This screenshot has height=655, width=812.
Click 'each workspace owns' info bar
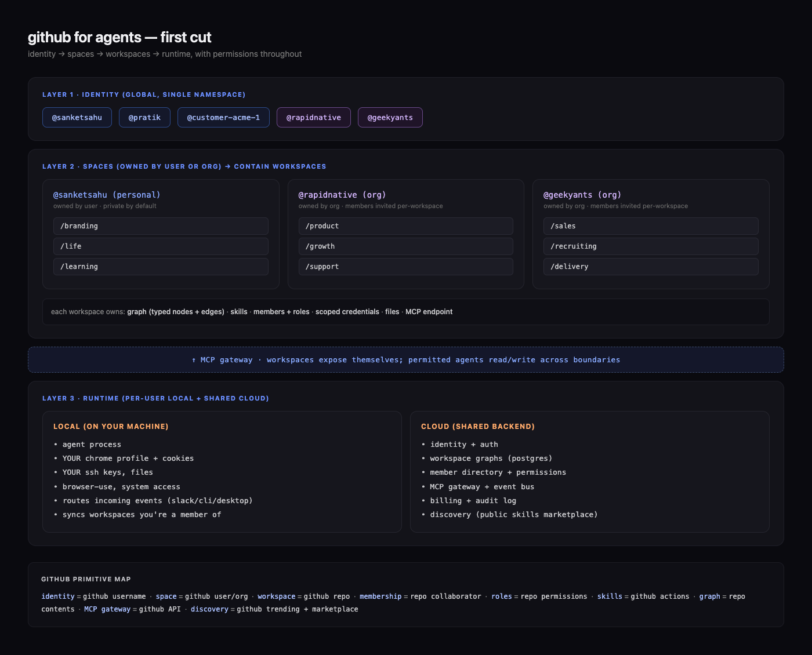tap(406, 312)
